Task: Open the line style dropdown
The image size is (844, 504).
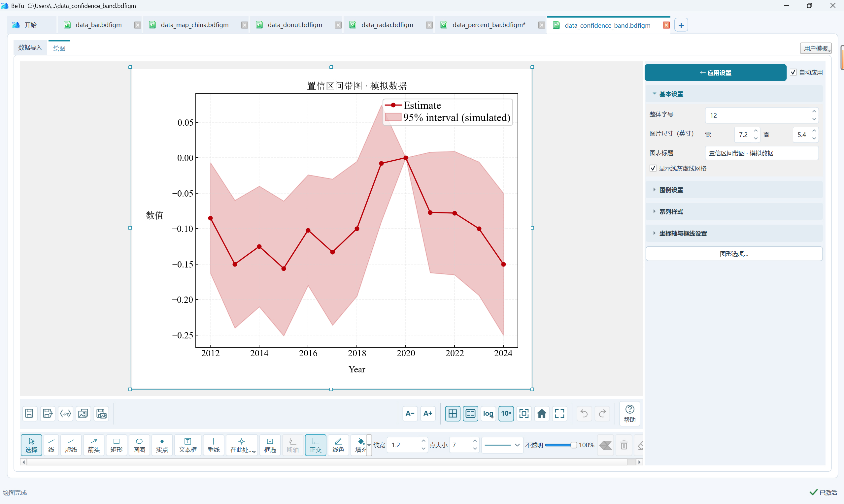Action: (x=502, y=445)
